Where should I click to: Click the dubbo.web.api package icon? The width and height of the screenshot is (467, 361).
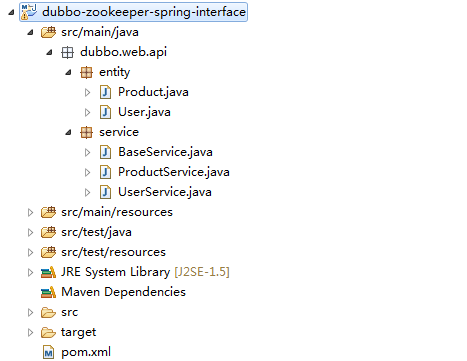pos(67,52)
